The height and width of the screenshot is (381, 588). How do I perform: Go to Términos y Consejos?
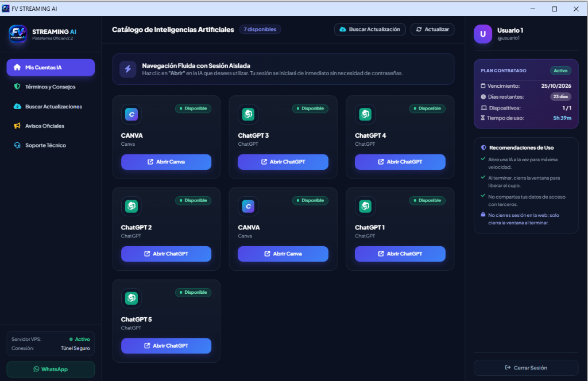pyautogui.click(x=51, y=87)
